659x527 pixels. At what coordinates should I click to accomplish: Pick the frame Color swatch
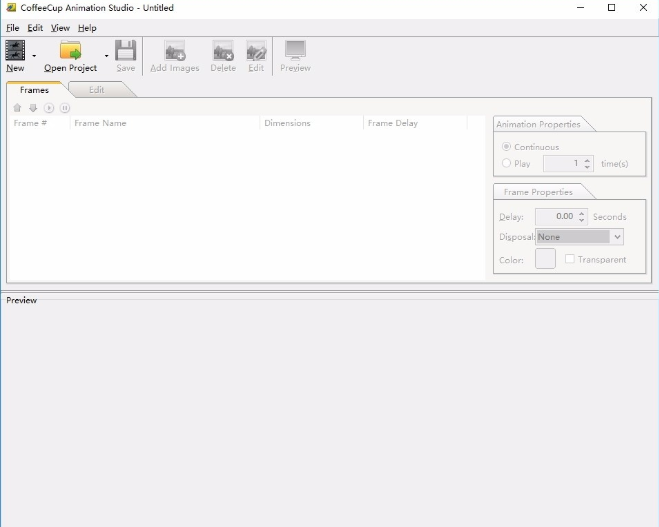545,259
